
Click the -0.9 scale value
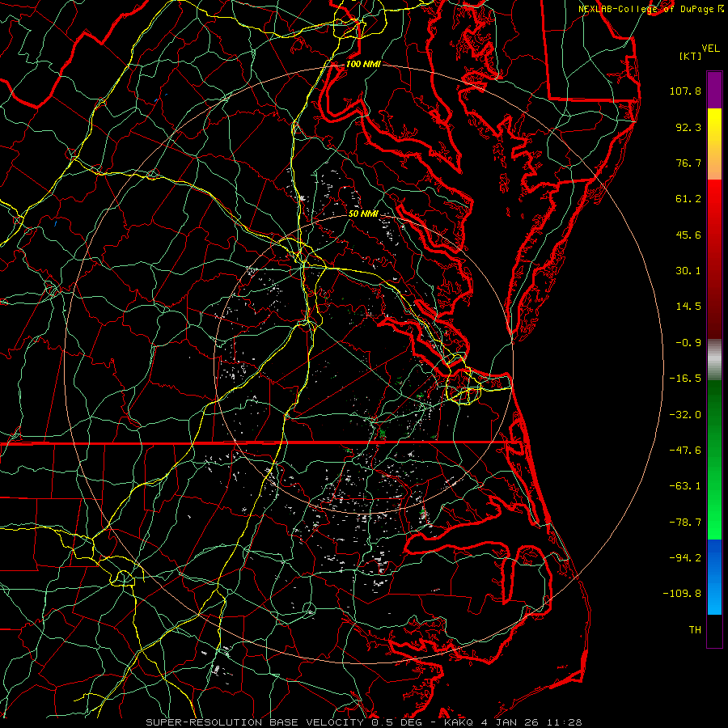pyautogui.click(x=688, y=343)
